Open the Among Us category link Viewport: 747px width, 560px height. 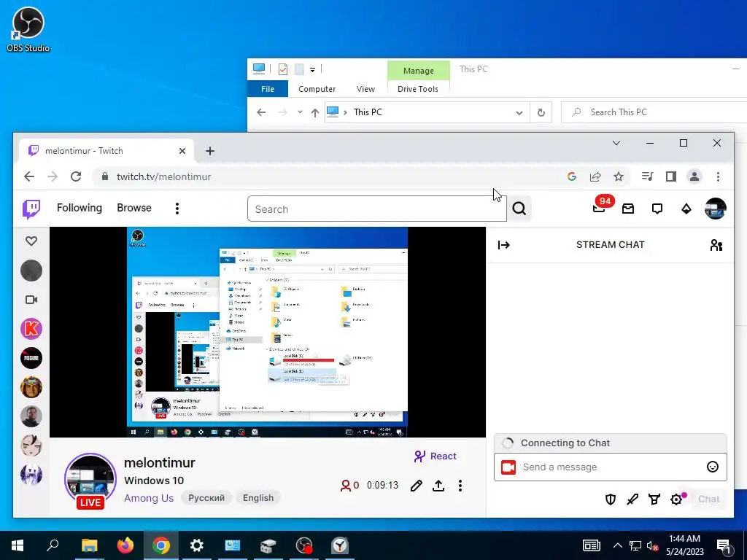click(x=149, y=498)
